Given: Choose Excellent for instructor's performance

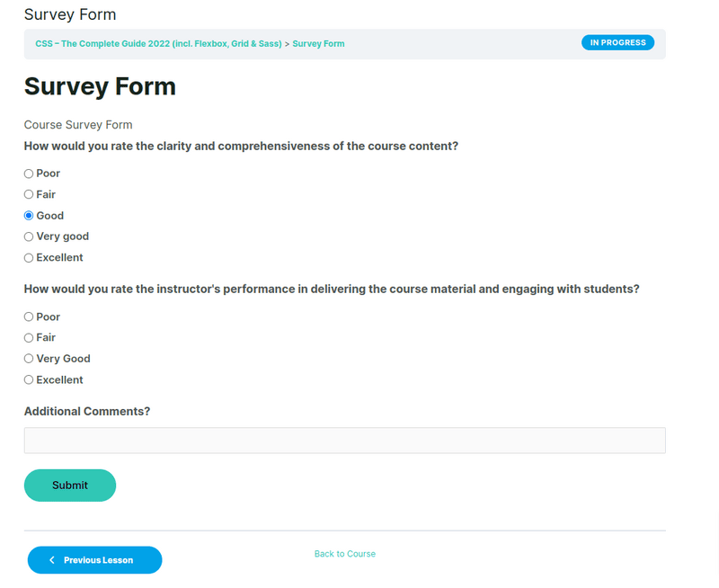Looking at the screenshot, I should click(x=28, y=379).
